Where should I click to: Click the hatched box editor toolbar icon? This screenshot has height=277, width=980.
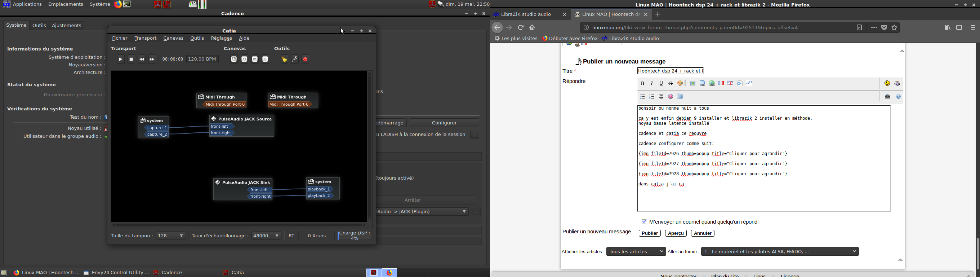[680, 97]
